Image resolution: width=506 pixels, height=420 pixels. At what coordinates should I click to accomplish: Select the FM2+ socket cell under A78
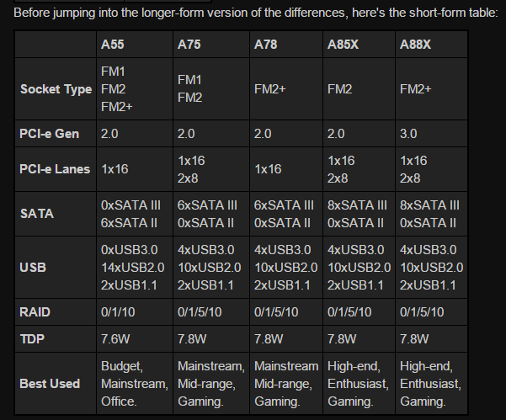tap(286, 89)
